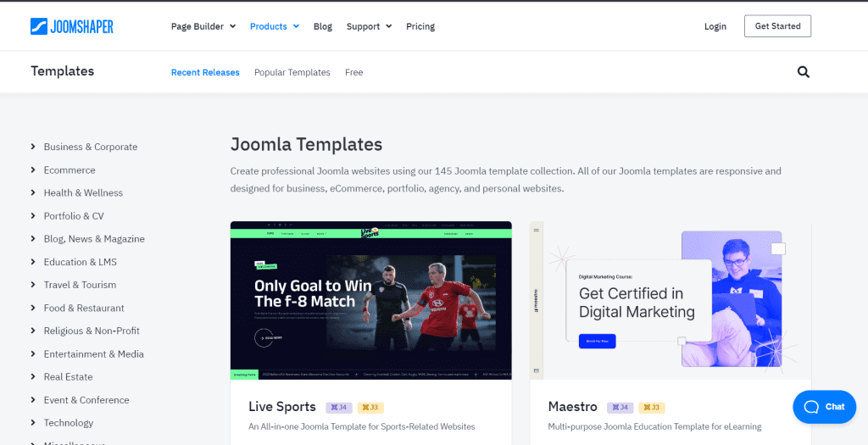
Task: Click the J4 badge next to Live Sports
Action: (x=339, y=408)
